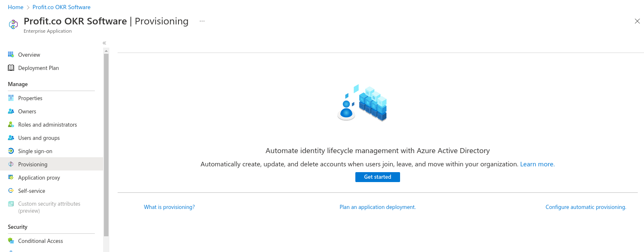Click Profit.co OKR Software breadcrumb

61,7
